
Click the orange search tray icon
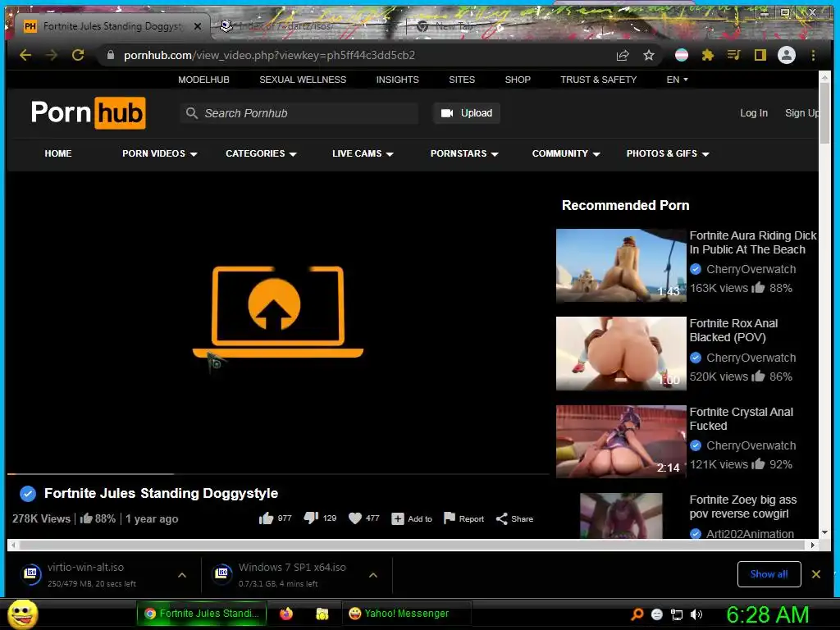[x=637, y=614]
